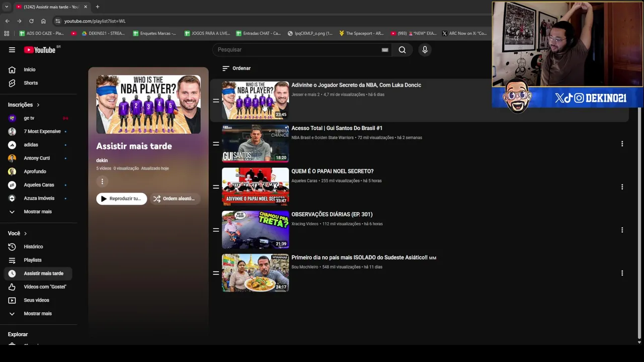Open the Gui Santos video thumbnail
The image size is (644, 362).
tap(256, 143)
